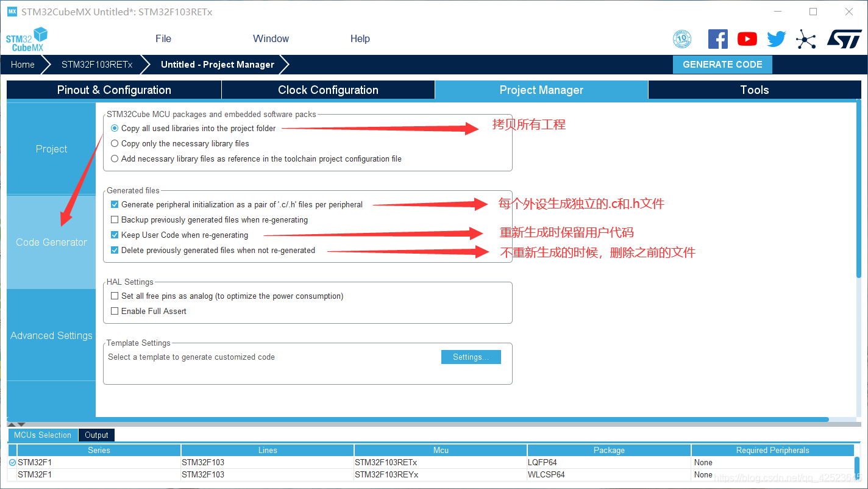Open the Window menu
This screenshot has width=868, height=489.
point(271,39)
